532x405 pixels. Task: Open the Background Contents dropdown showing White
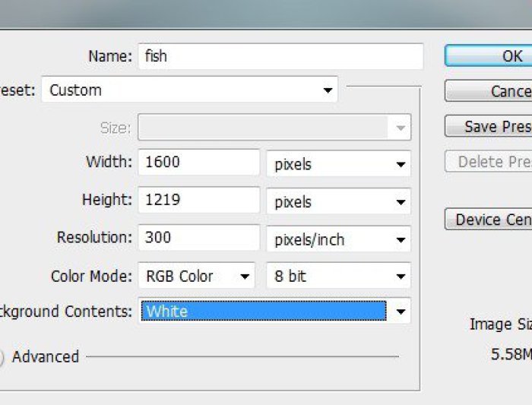pos(274,312)
